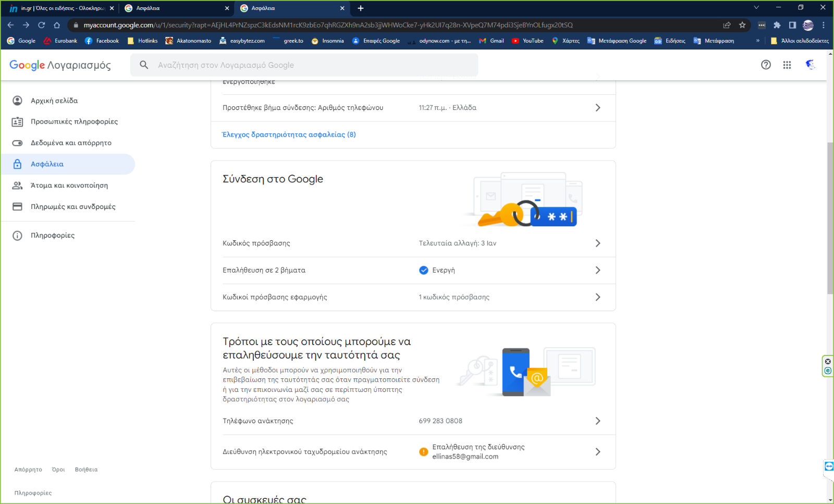Click the Google Λογαριασμός logo
The width and height of the screenshot is (834, 504).
pyautogui.click(x=60, y=65)
